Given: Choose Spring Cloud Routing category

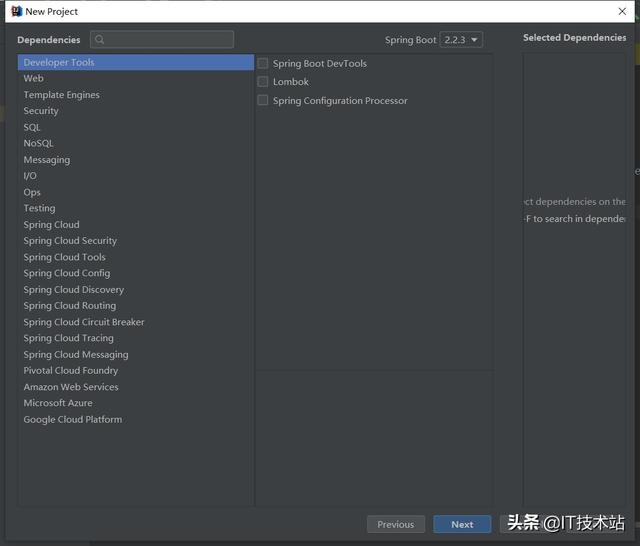Looking at the screenshot, I should pos(136,306).
